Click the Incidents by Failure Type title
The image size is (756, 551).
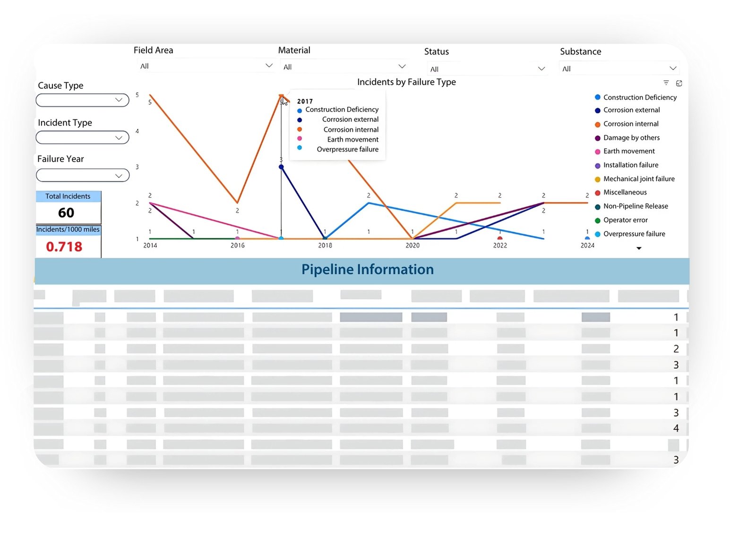coord(406,82)
